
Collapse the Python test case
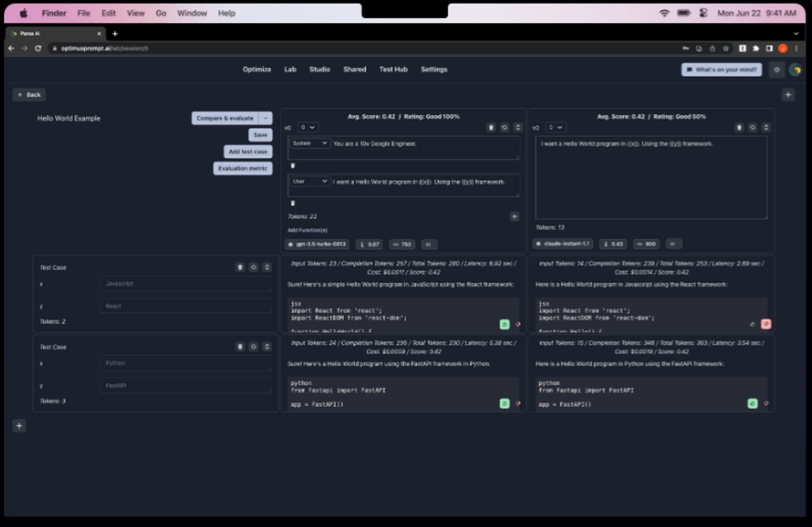pos(266,347)
